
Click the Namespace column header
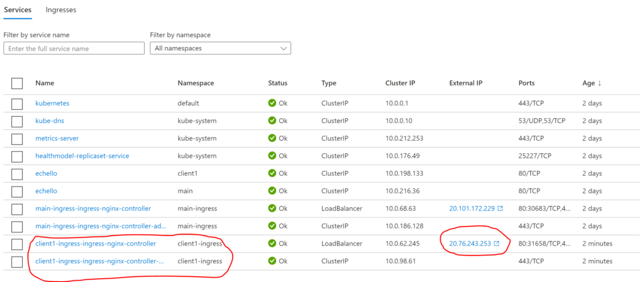click(x=196, y=83)
